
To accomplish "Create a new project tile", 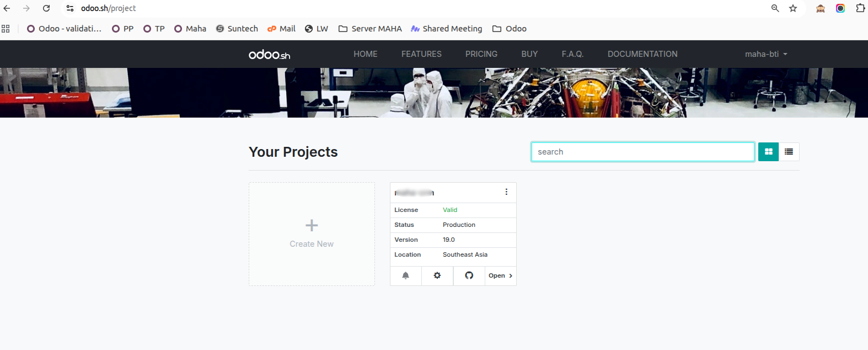I will [312, 234].
